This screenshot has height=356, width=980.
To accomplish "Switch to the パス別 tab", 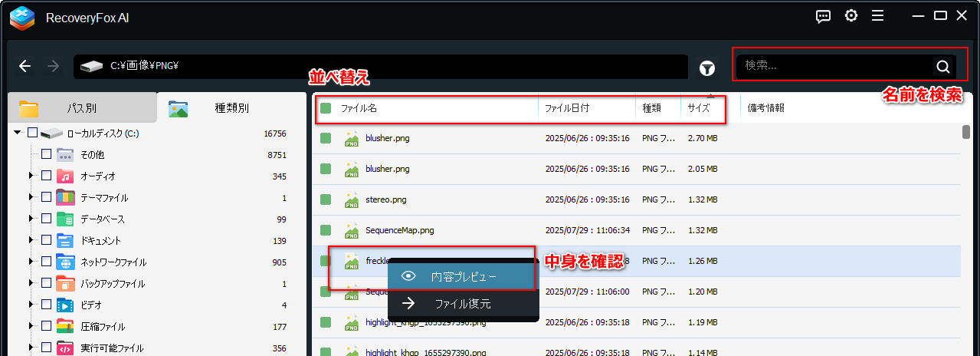I will pos(80,108).
